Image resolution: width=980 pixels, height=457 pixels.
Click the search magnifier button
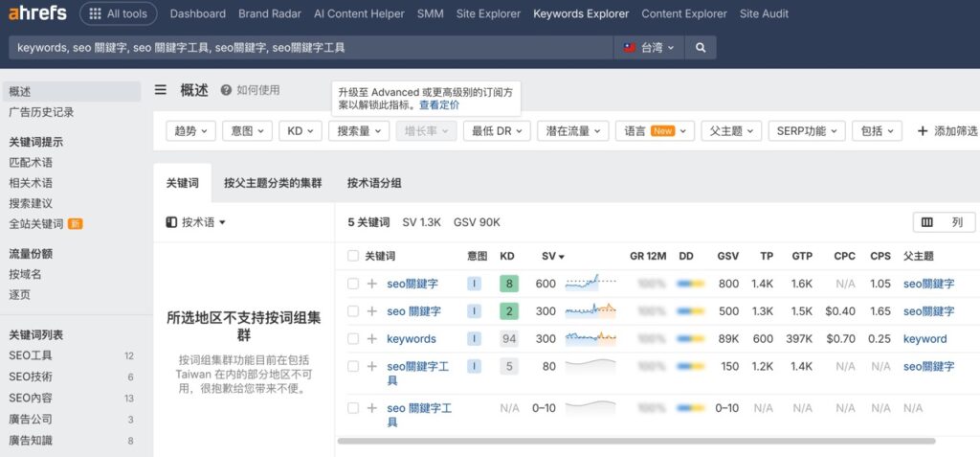point(701,48)
